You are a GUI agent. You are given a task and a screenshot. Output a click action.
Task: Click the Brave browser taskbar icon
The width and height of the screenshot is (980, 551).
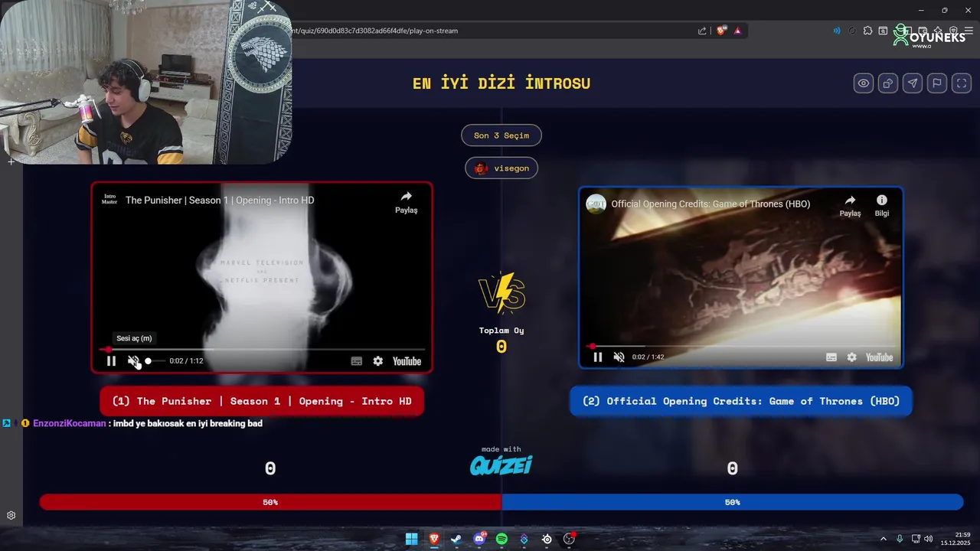[x=434, y=539]
